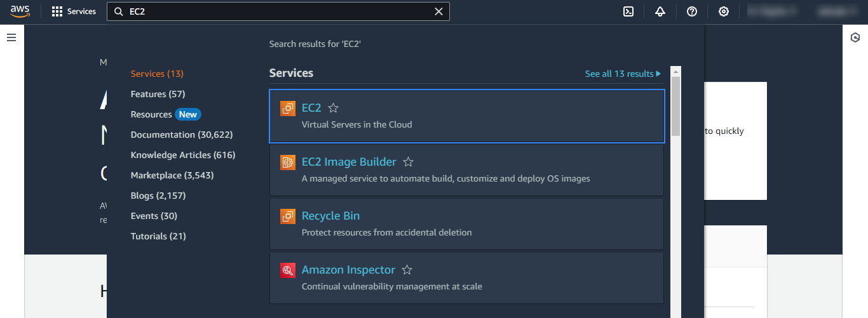This screenshot has height=318, width=868.
Task: Open the notifications bell
Action: pos(660,11)
